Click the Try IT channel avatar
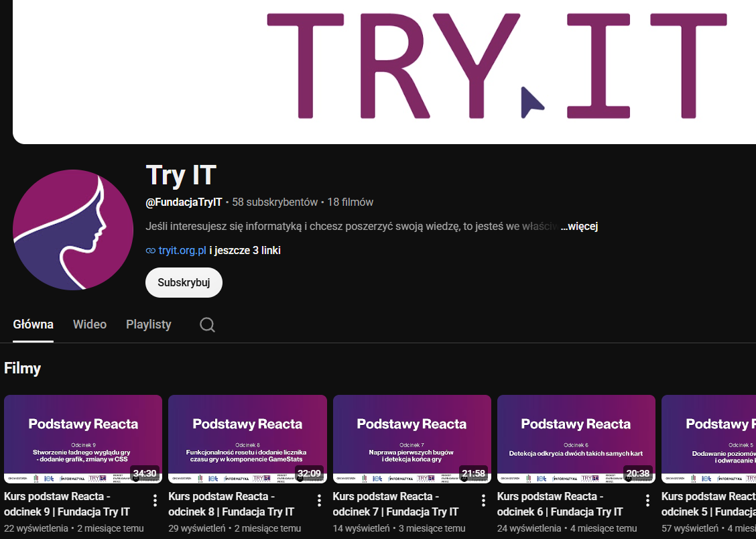 coord(73,229)
